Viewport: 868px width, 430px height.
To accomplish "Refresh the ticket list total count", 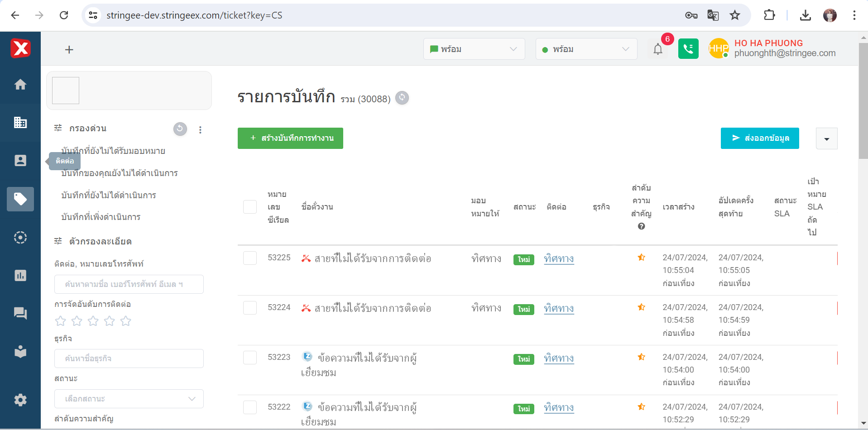I will tap(402, 98).
